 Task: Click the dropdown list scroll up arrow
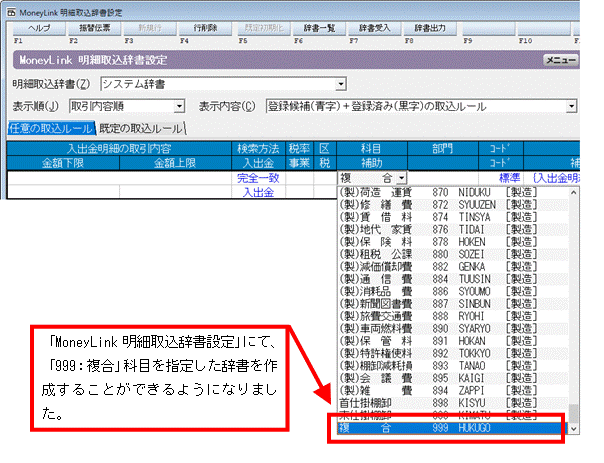[x=574, y=192]
